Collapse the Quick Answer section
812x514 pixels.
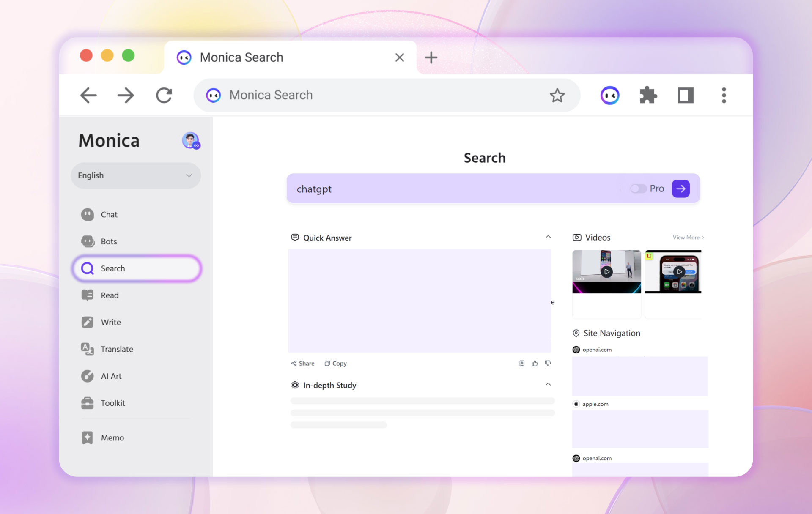pyautogui.click(x=548, y=237)
